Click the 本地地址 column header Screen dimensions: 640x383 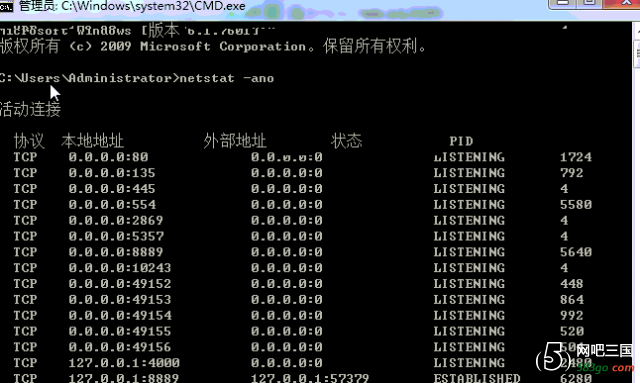click(x=92, y=141)
